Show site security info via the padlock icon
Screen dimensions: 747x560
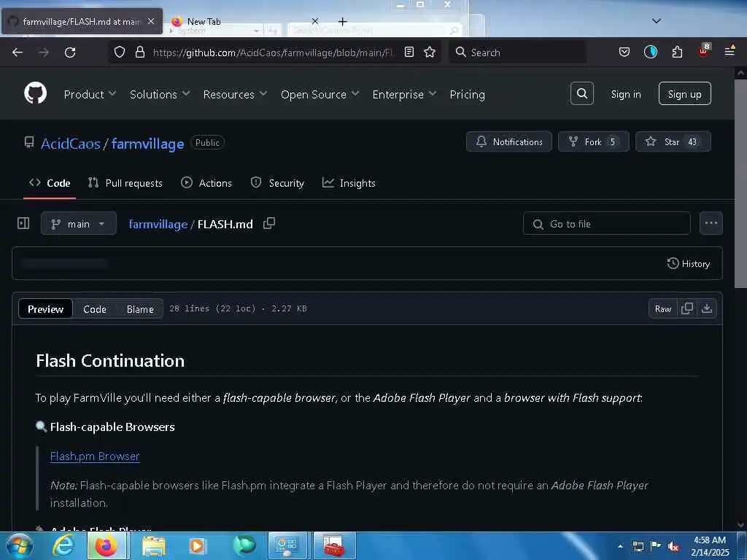coord(139,52)
